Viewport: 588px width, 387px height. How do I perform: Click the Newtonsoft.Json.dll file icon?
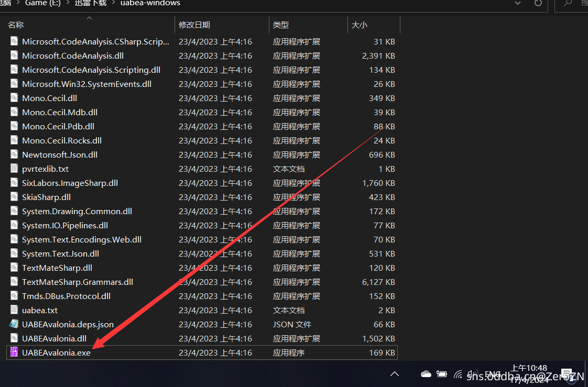coord(14,155)
